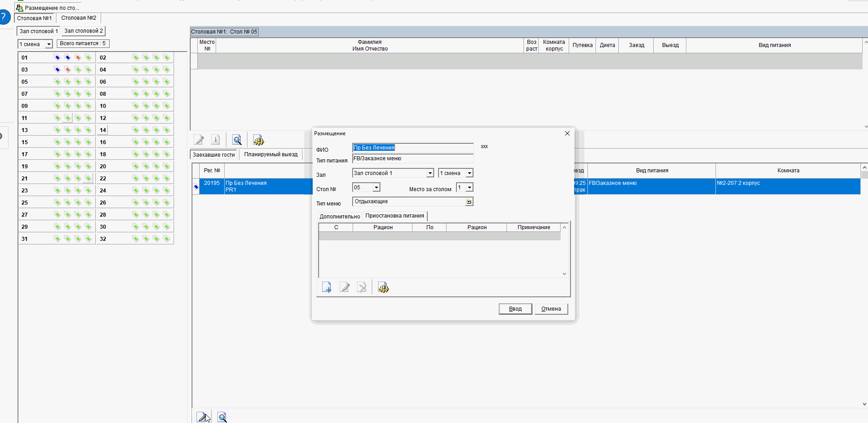The width and height of the screenshot is (868, 423).
Task: Click into the ФИО input field
Action: [x=413, y=148]
